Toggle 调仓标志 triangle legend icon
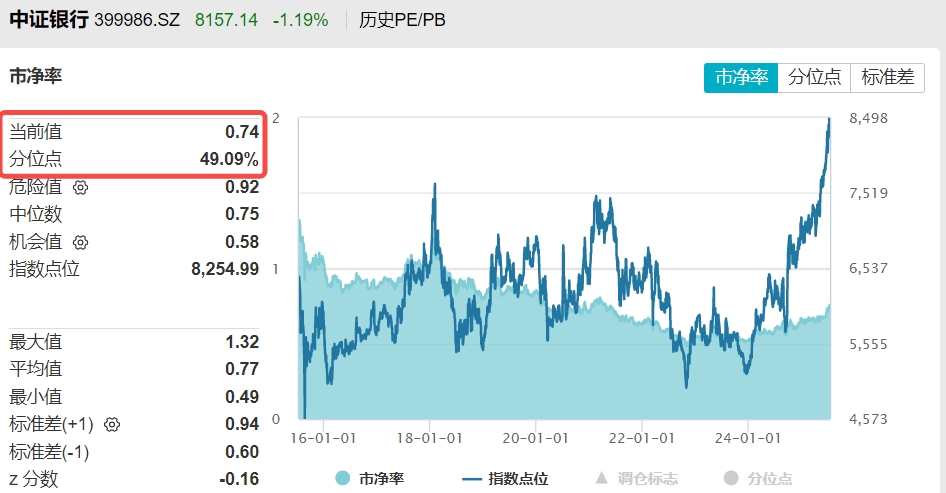Viewport: 946px width, 493px height. [x=602, y=479]
